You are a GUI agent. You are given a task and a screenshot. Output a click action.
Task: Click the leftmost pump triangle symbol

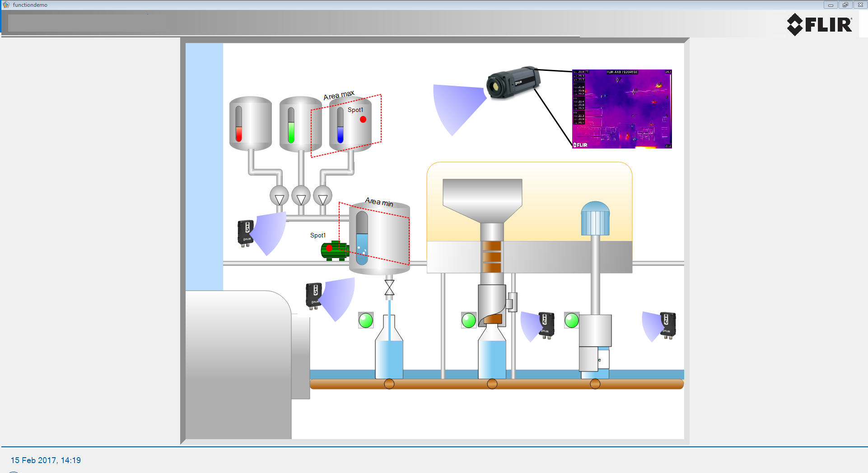(x=280, y=197)
